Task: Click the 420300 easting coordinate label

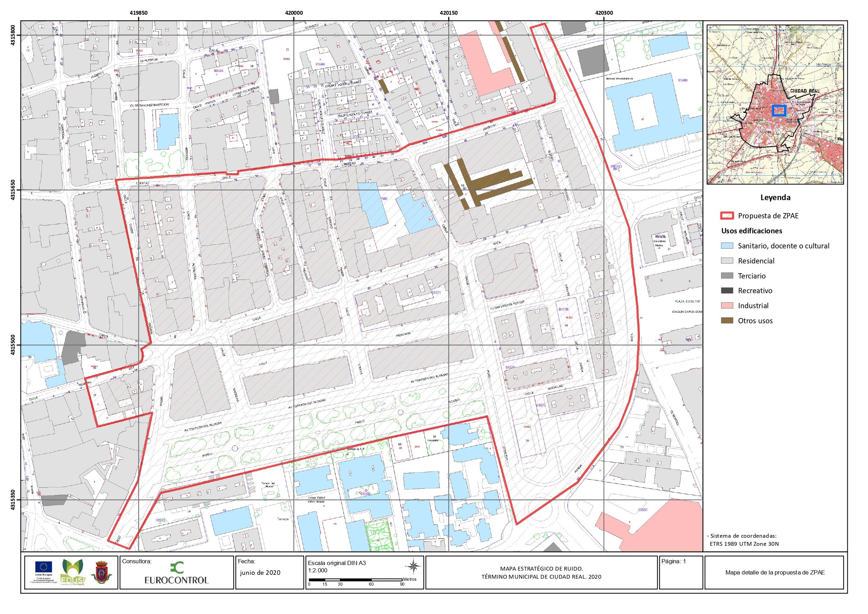Action: [x=604, y=13]
